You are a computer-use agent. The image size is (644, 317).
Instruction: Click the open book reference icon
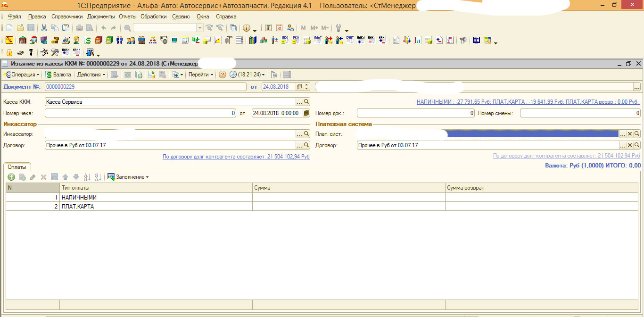(x=476, y=40)
